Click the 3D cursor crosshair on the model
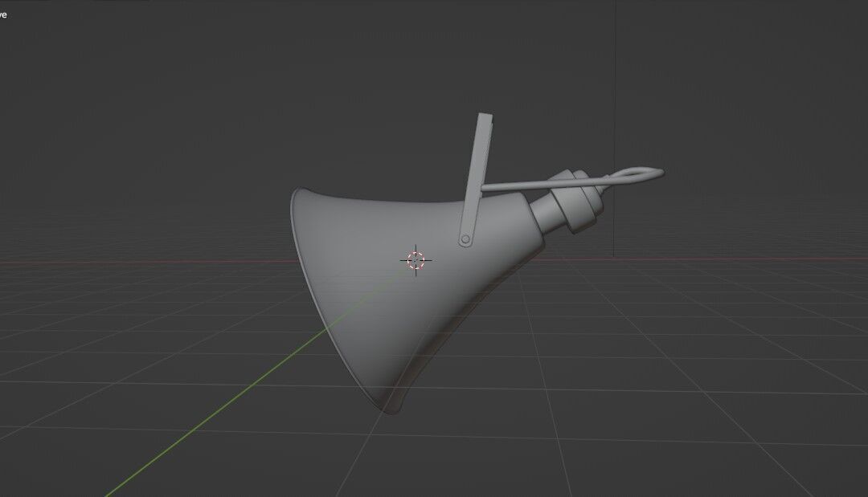Viewport: 868px width, 497px height. 416,260
